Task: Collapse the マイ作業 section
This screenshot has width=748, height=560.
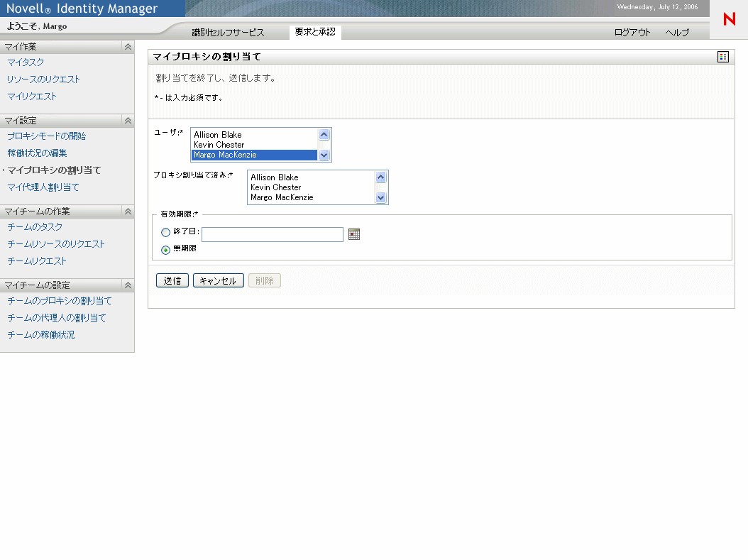Action: tap(128, 47)
